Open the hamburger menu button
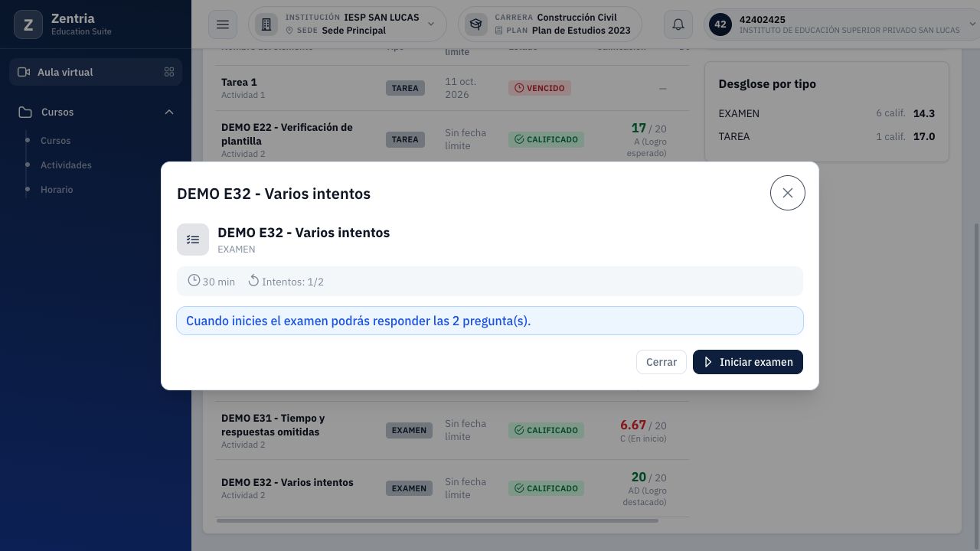This screenshot has height=551, width=980. 223,24
